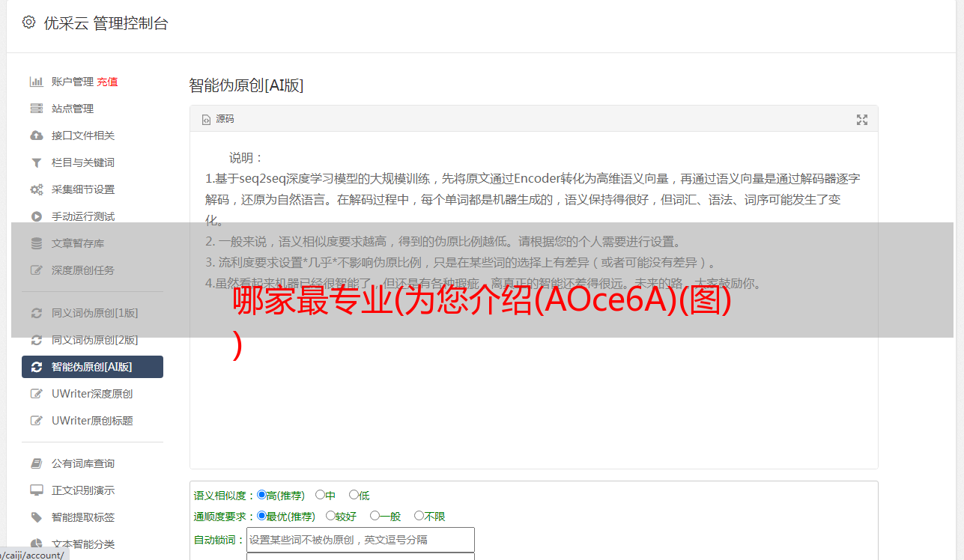
Task: Click the pie chart icon for 文本智能分类
Action: (x=36, y=544)
